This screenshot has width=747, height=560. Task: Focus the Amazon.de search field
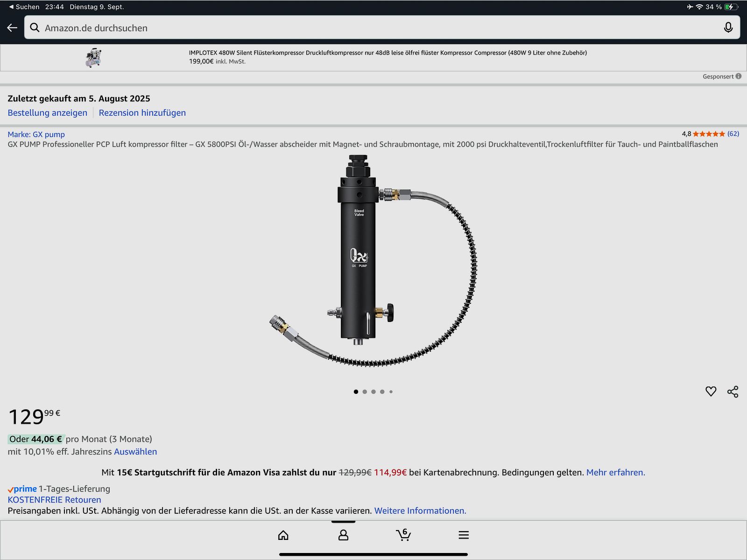point(373,28)
